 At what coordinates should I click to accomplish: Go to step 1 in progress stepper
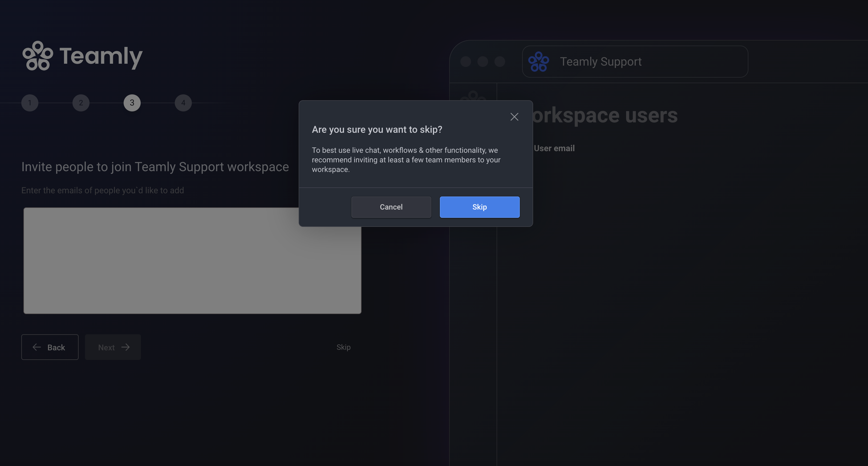click(x=30, y=103)
